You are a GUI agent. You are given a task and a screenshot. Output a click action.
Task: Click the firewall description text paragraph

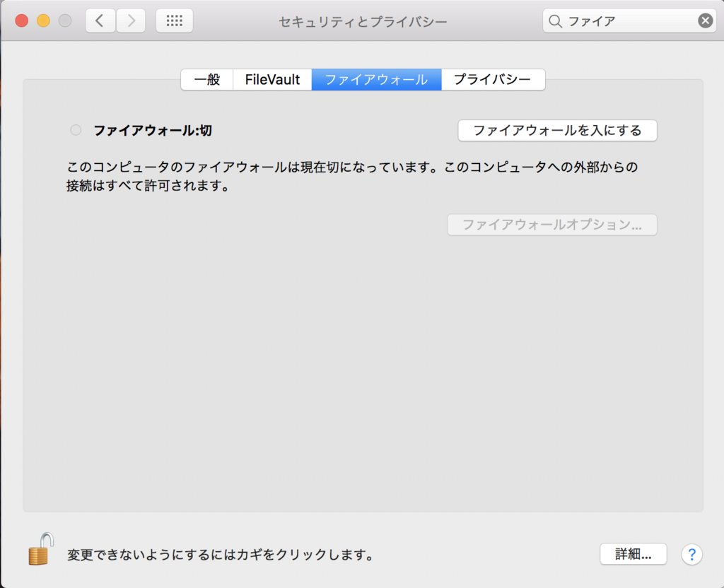pos(352,176)
